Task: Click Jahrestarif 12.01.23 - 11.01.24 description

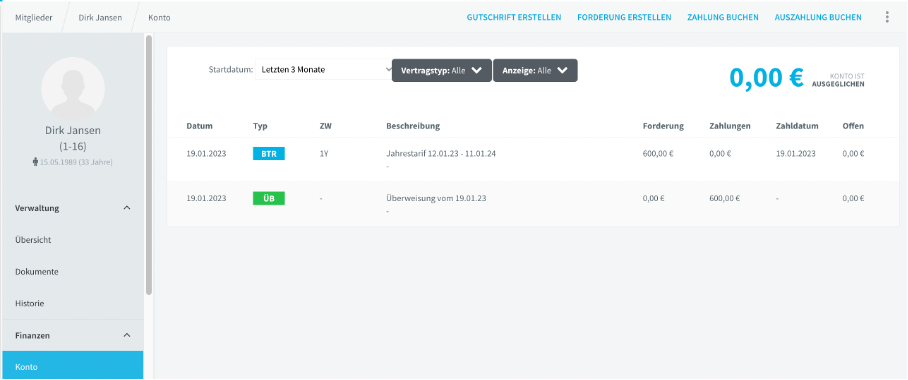Action: click(x=441, y=154)
